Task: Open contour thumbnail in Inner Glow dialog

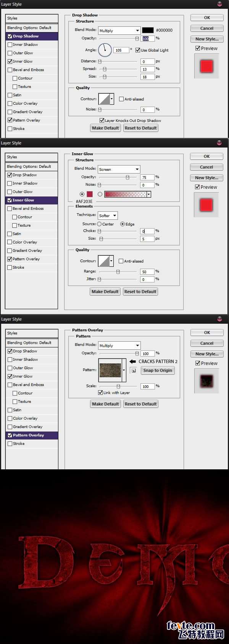Action: 103,261
